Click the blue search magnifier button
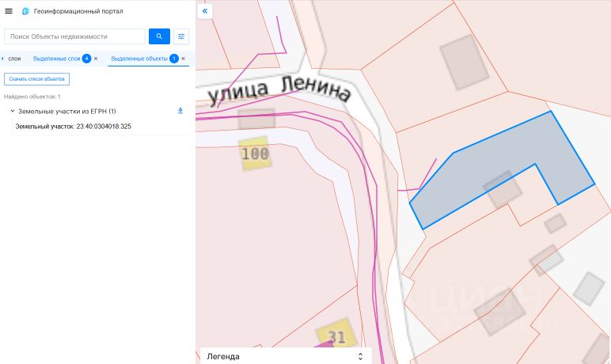 pyautogui.click(x=159, y=36)
